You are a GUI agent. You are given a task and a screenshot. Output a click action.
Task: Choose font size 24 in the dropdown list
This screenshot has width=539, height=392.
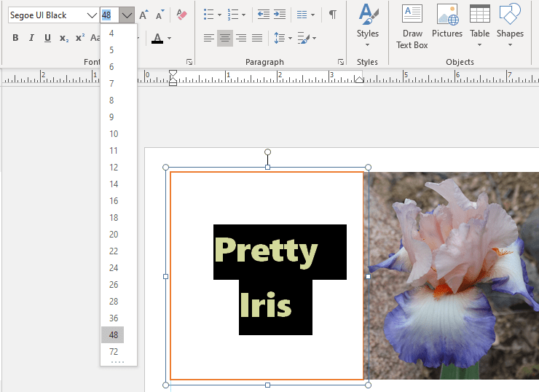pyautogui.click(x=113, y=268)
